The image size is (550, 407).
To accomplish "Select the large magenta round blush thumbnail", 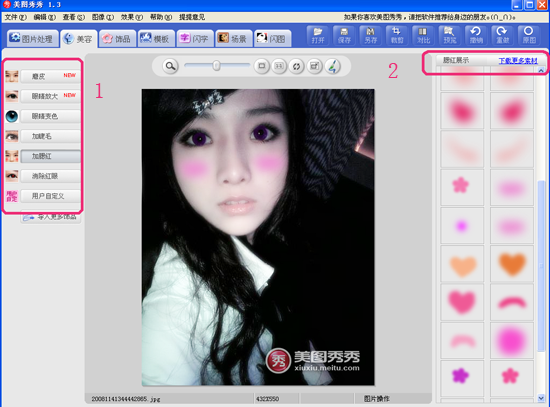I will click(512, 340).
